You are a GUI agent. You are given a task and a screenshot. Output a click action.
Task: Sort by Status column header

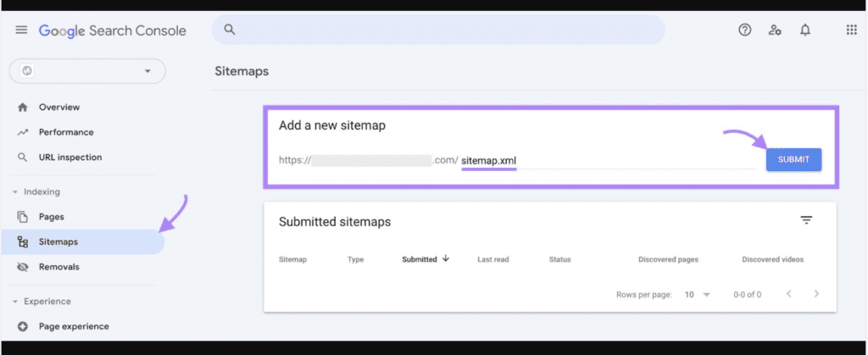click(x=559, y=259)
